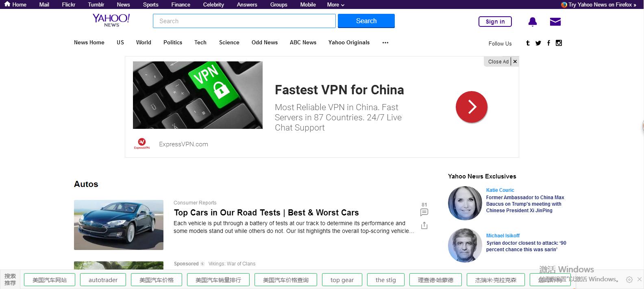Viewport: 644px width, 289px height.
Task: Select the ABC News section
Action: (x=303, y=42)
